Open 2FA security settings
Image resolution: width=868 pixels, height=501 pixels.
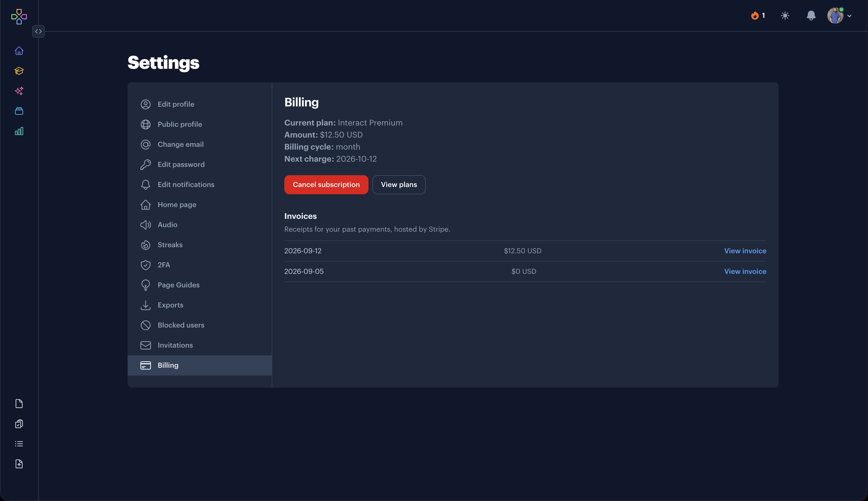[x=200, y=265]
